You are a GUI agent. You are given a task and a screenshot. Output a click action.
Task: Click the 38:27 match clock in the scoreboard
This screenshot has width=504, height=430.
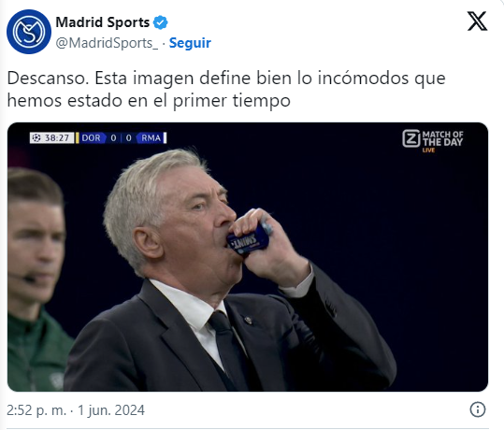(x=56, y=137)
